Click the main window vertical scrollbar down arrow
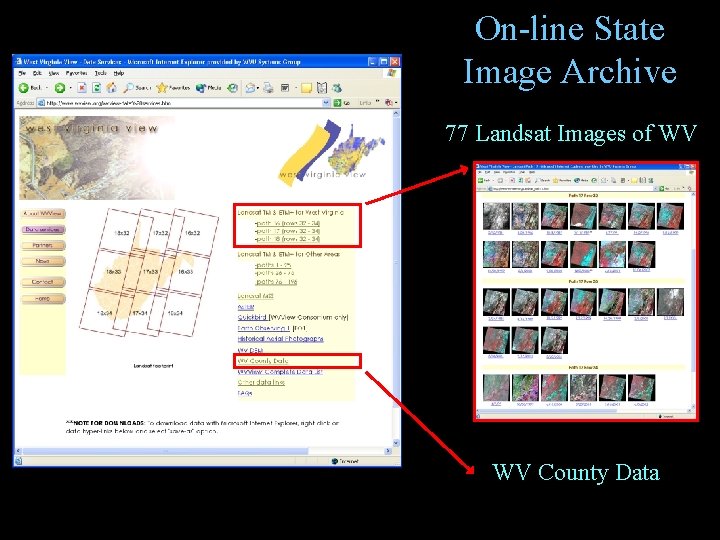Screen dimensions: 720x540 click(x=396, y=443)
